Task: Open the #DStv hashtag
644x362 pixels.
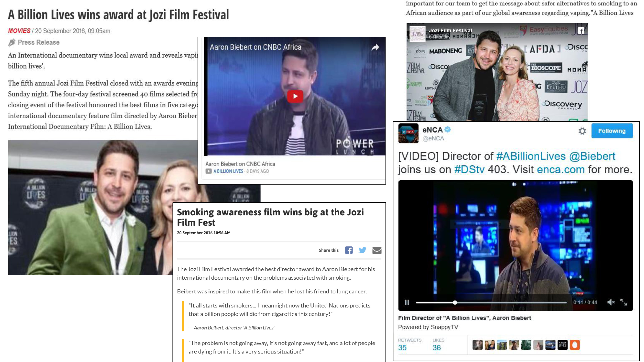Action: (x=469, y=169)
